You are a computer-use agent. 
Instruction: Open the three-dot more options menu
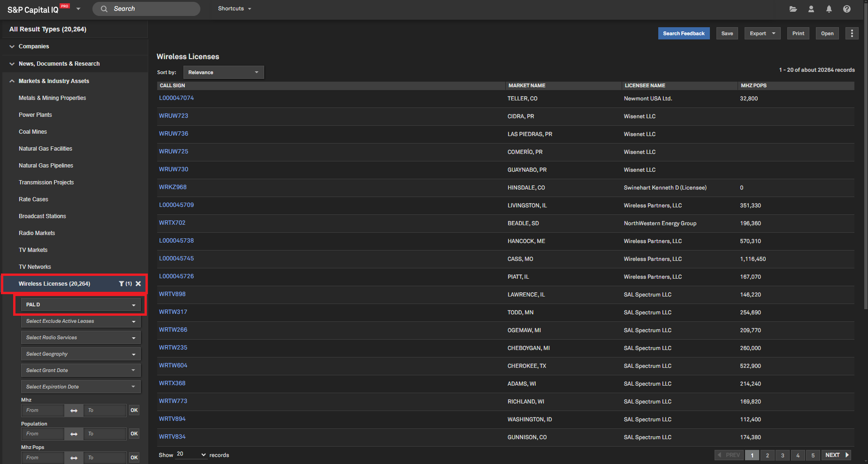[x=852, y=33]
